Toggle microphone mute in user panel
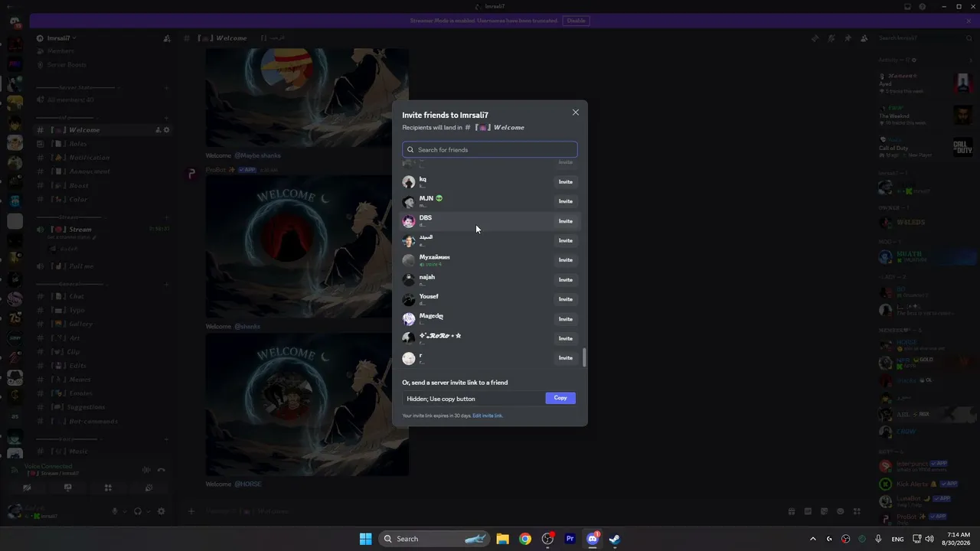980x551 pixels. pyautogui.click(x=115, y=511)
